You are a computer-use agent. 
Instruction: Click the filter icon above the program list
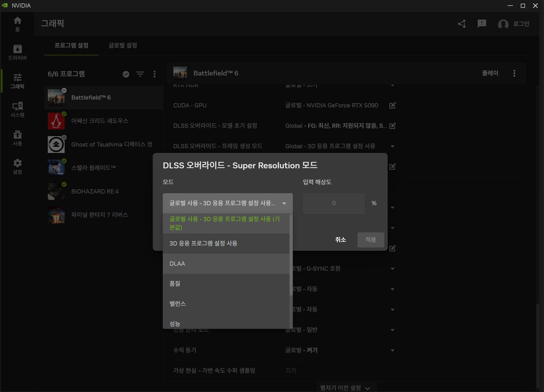[140, 74]
